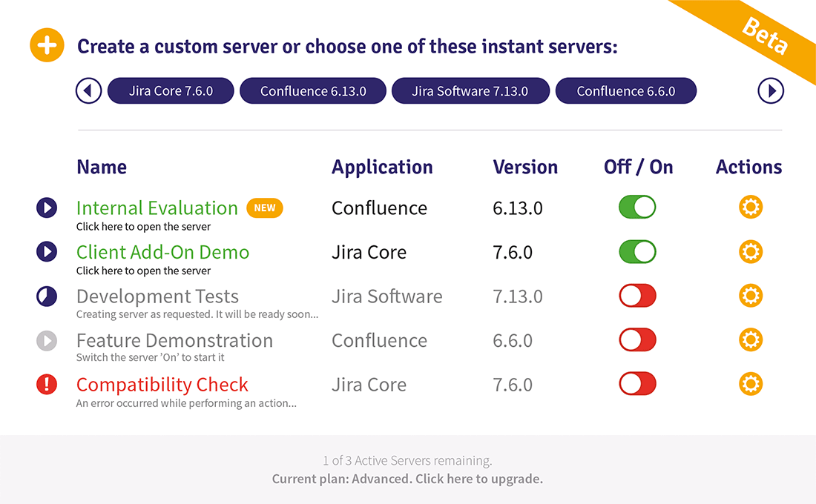Click version 7.13.0 in the Development Tests row
This screenshot has width=816, height=504.
click(x=518, y=296)
